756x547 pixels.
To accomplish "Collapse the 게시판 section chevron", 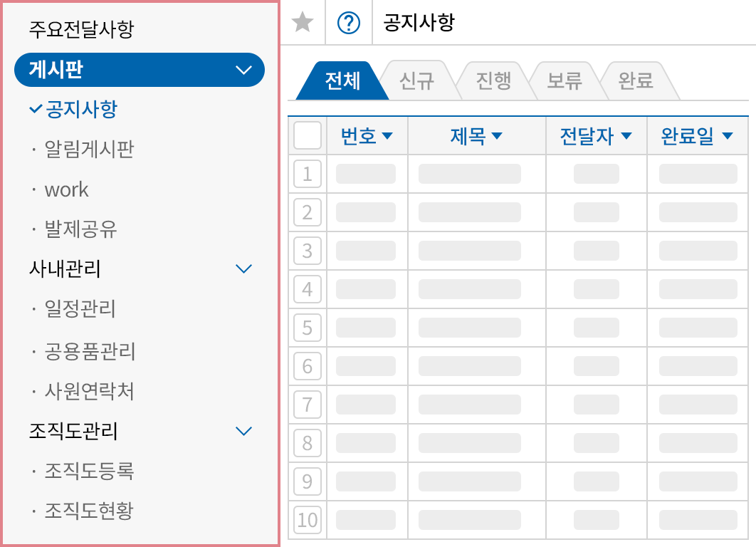I will 243,70.
